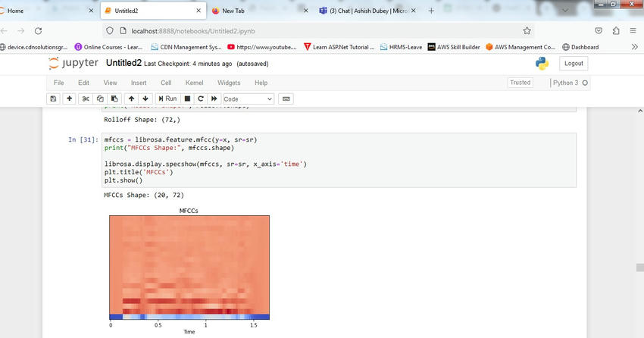Click the MFCCs spectrogram plot output
644x338 pixels.
click(189, 268)
